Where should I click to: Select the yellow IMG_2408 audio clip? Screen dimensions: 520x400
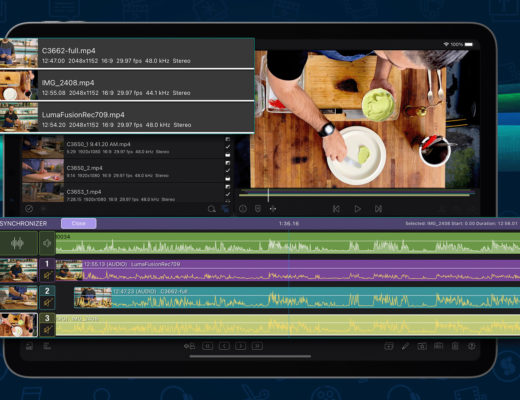288,325
